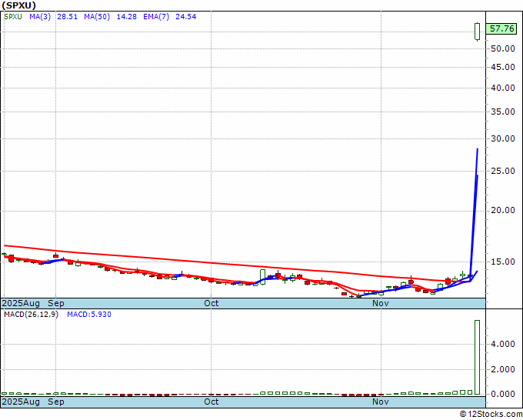Click the (SPXU) chart title
Screen dimensions: 523x420
point(18,5)
